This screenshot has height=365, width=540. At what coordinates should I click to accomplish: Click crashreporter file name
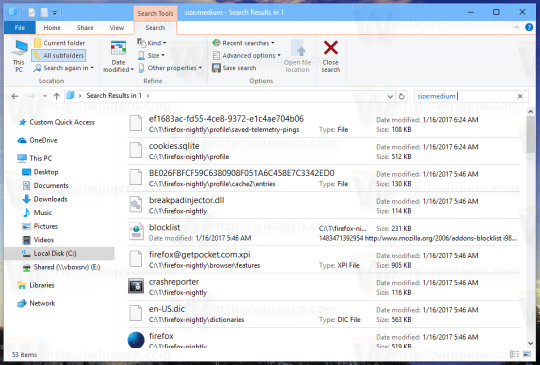pos(174,282)
